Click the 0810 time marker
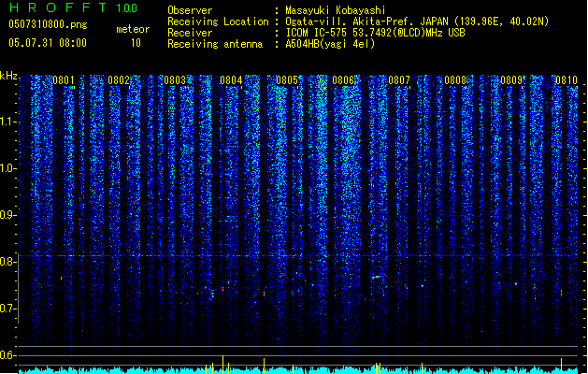 [x=566, y=80]
